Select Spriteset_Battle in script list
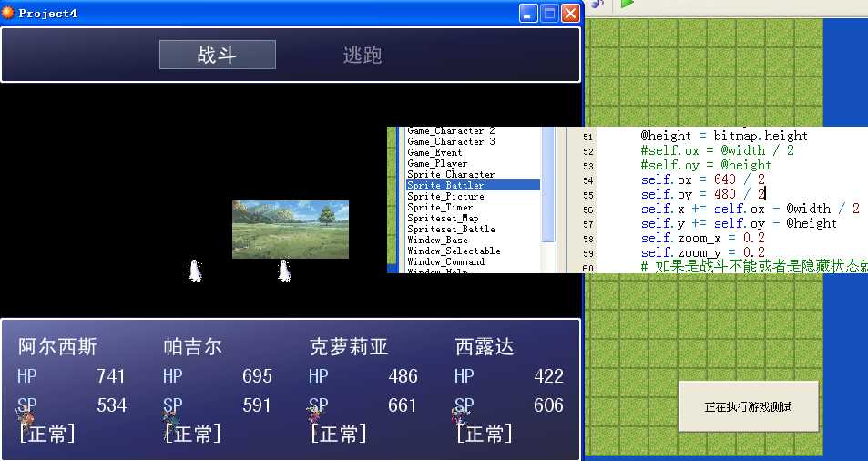The width and height of the screenshot is (868, 461). [x=451, y=229]
